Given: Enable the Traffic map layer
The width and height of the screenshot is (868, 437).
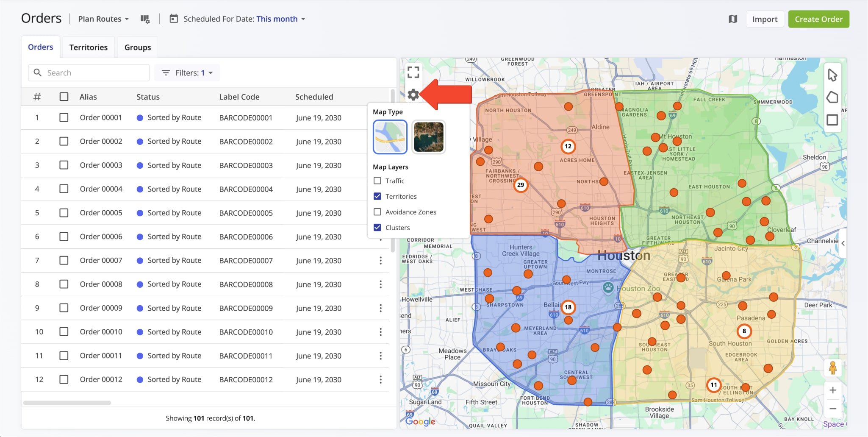Looking at the screenshot, I should tap(377, 181).
